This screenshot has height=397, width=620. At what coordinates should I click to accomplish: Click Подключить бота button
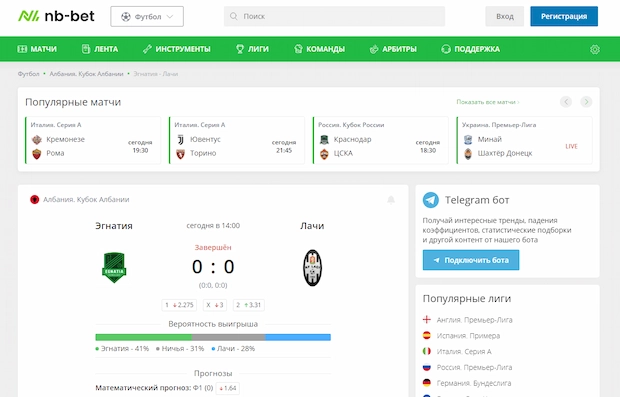[471, 260]
